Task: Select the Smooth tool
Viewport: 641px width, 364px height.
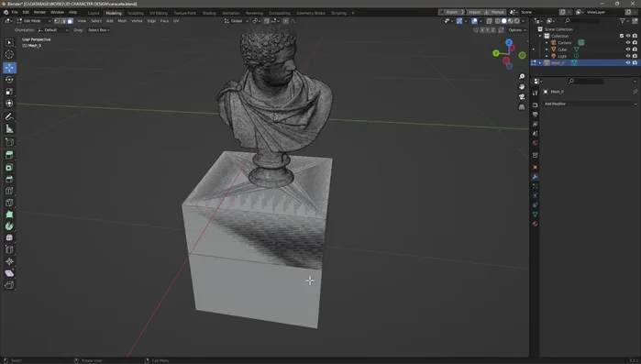Action: (x=9, y=237)
